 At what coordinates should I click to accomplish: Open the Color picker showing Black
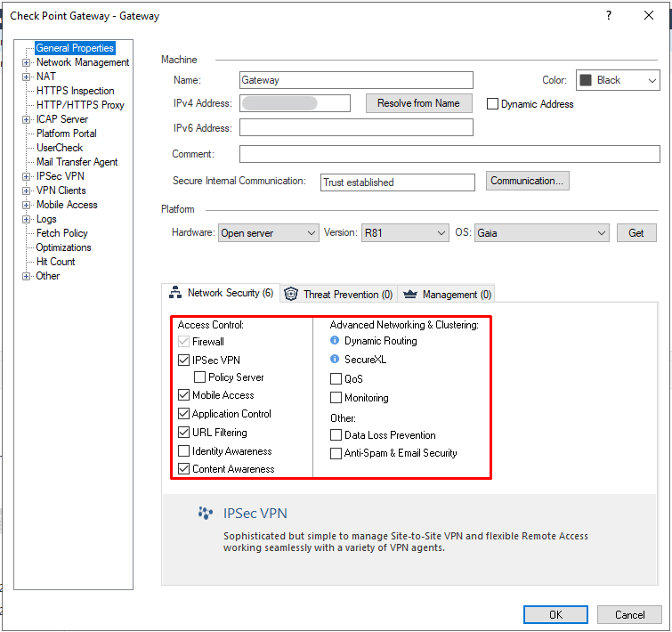617,80
